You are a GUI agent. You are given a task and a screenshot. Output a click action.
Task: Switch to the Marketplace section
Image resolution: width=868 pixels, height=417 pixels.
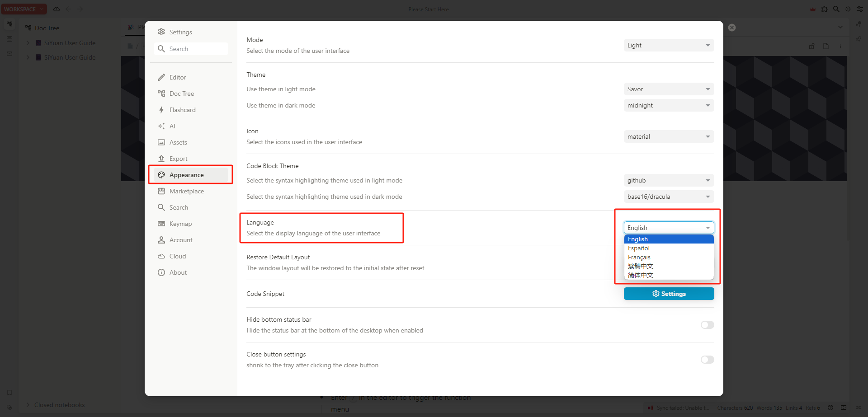coord(186,191)
